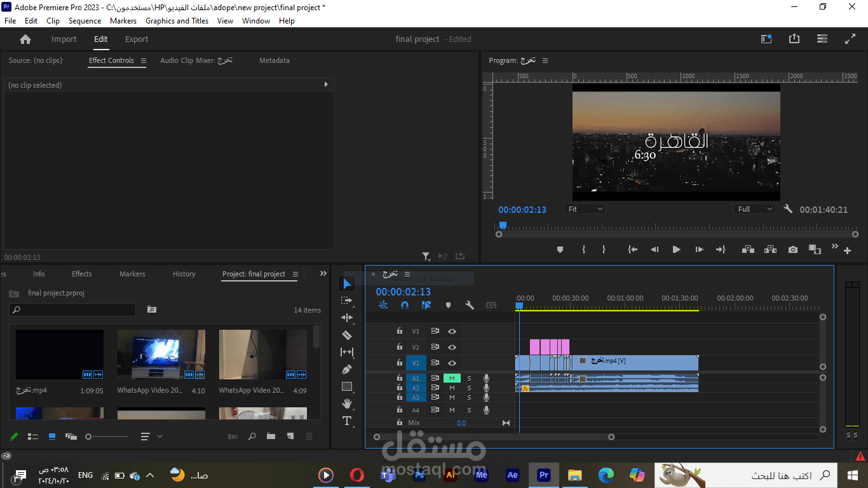Image resolution: width=868 pixels, height=488 pixels.
Task: Pick the Razor tool
Action: 346,335
